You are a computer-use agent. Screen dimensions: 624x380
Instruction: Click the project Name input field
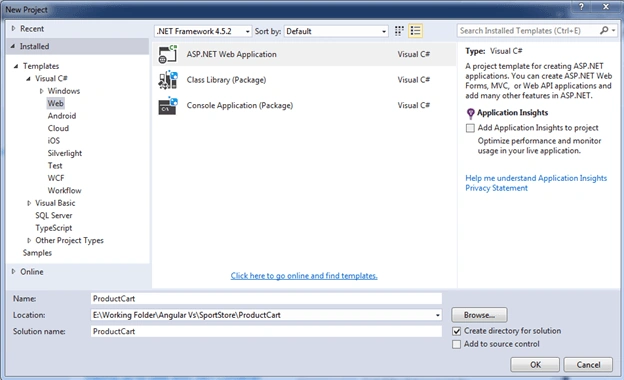coord(266,299)
